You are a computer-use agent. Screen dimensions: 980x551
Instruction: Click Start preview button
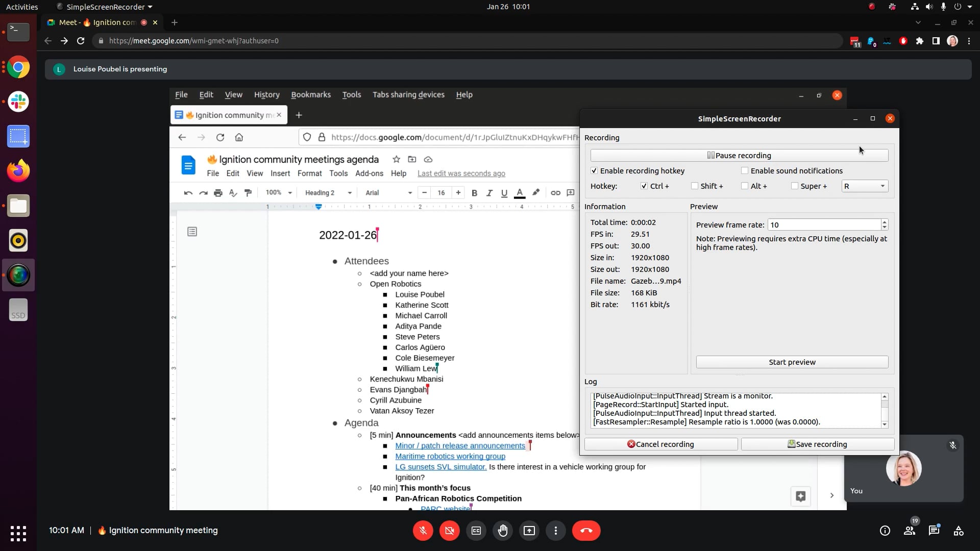(x=792, y=362)
